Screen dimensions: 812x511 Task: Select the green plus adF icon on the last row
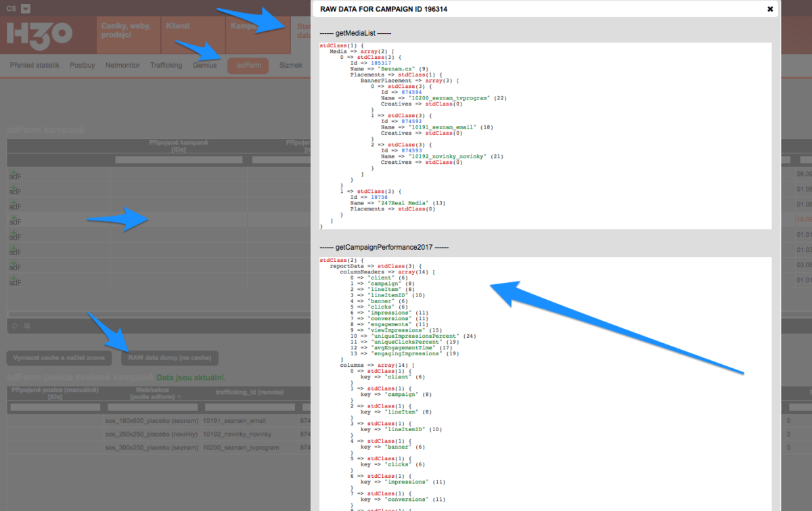pos(15,282)
